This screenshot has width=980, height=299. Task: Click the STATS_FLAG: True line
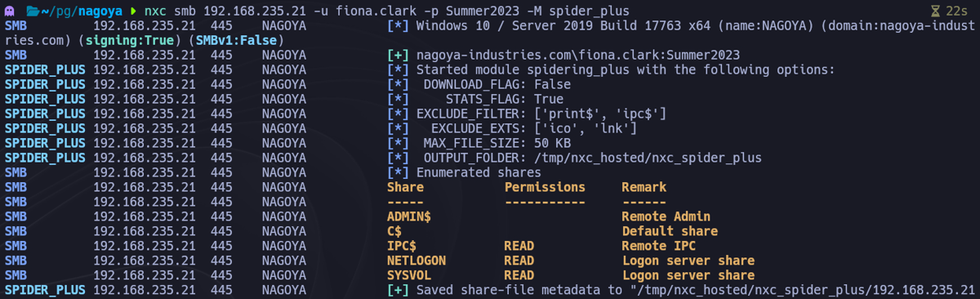coord(505,100)
